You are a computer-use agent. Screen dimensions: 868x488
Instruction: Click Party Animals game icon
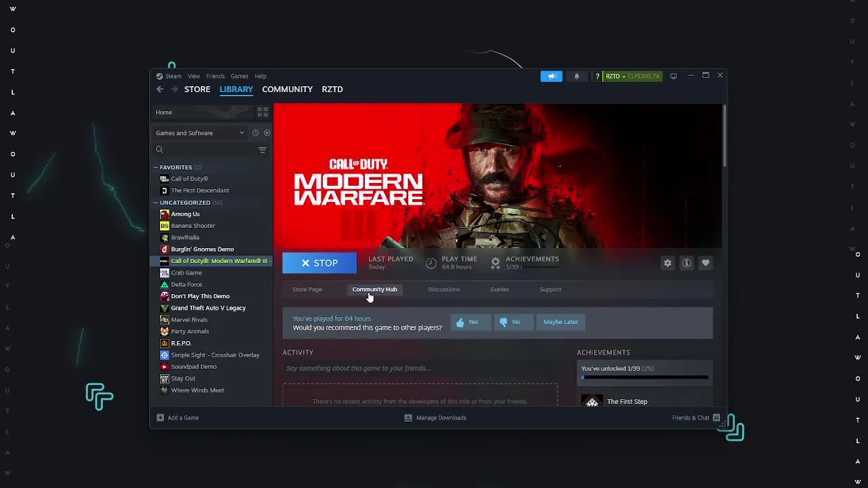pos(164,331)
